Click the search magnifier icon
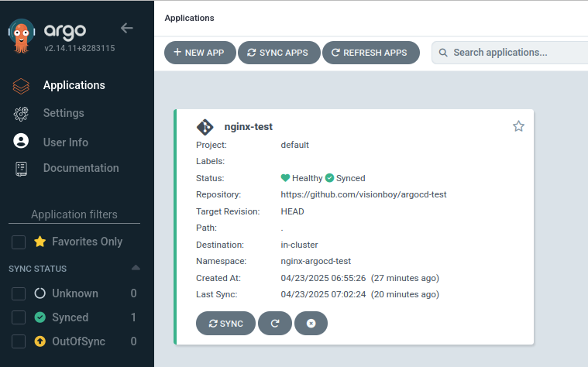This screenshot has width=588, height=367. [x=443, y=53]
